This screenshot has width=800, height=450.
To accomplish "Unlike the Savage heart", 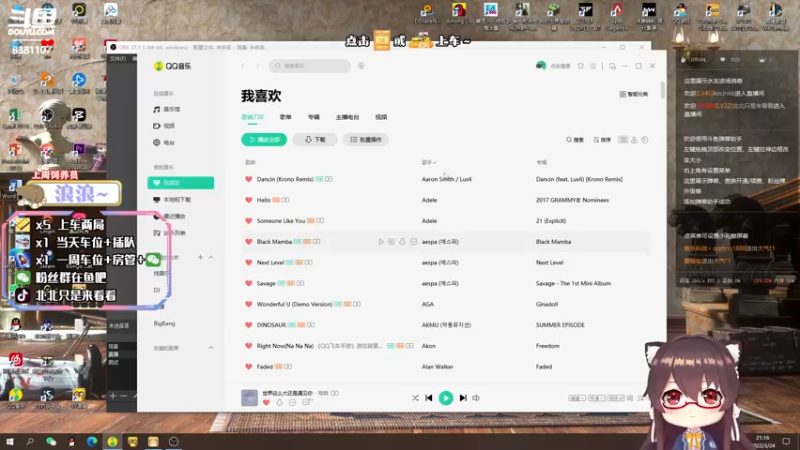I will click(248, 283).
